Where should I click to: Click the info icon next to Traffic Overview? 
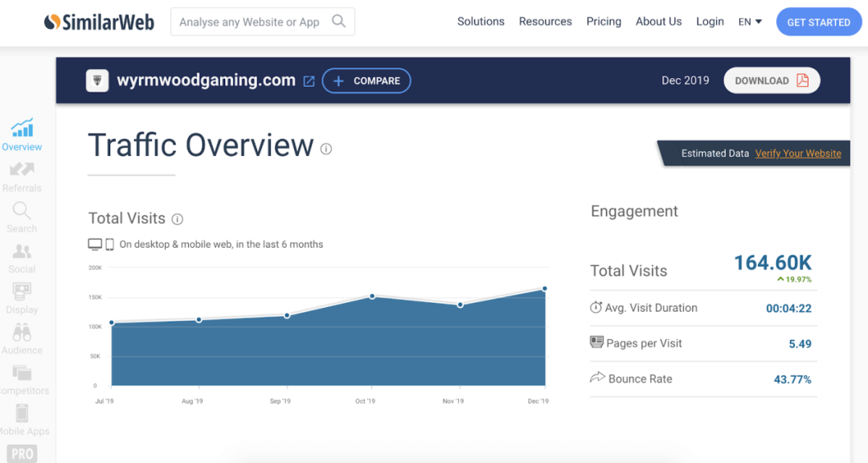[326, 149]
